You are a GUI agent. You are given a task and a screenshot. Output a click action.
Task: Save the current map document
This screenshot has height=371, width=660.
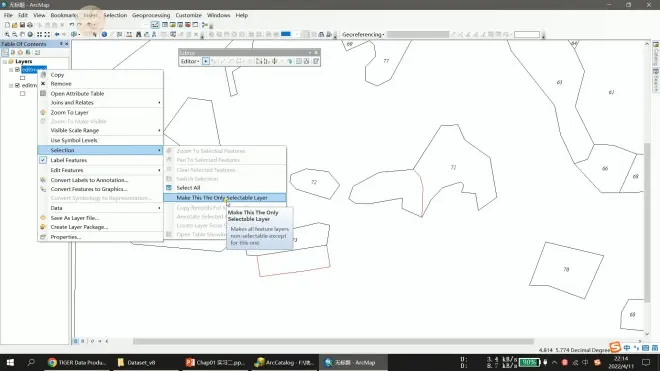pos(22,25)
